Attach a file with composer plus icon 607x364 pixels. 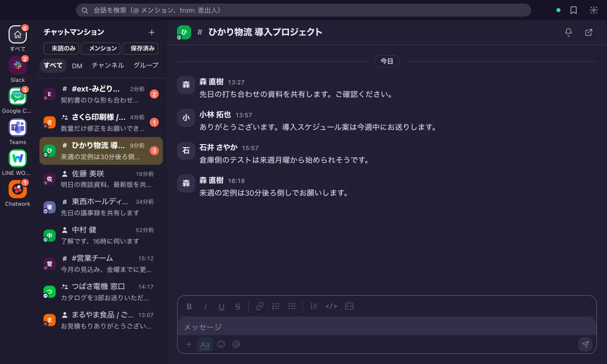(189, 344)
